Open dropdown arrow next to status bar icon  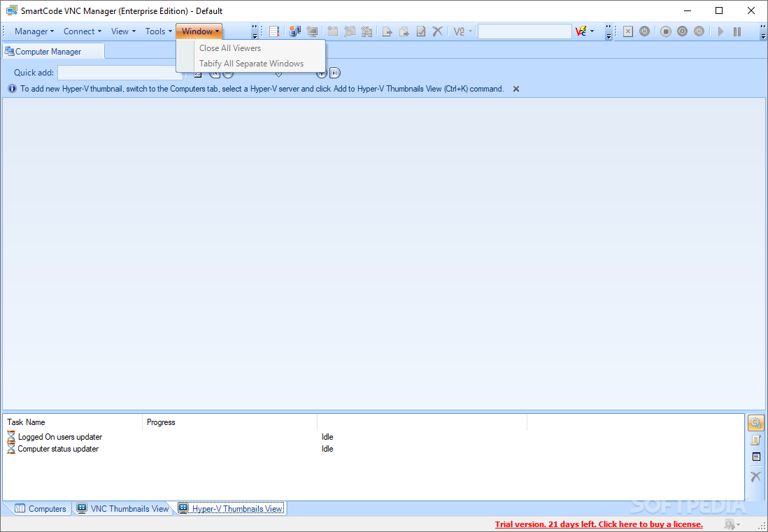pos(739,525)
